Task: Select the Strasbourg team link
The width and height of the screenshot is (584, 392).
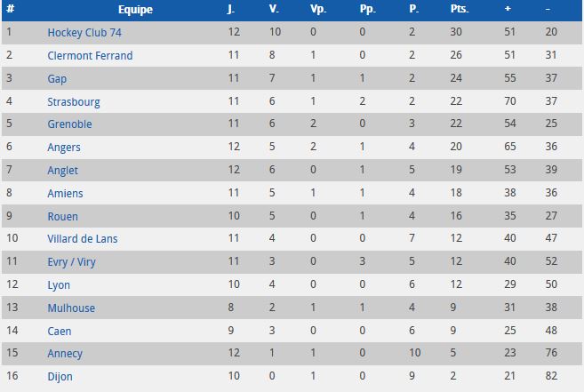Action: click(x=74, y=101)
